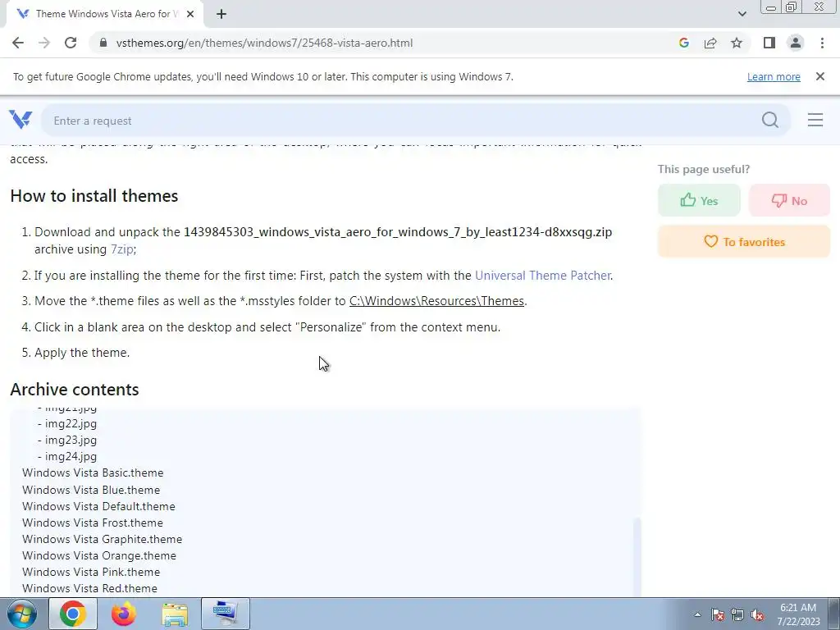
Task: Open the Universal Theme Patcher link
Action: (543, 276)
